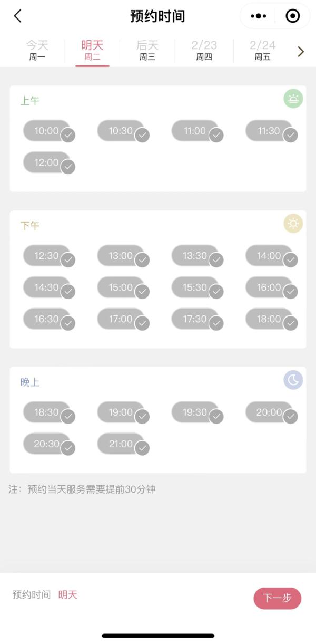Select the 2/24 周五 date tab
This screenshot has width=316, height=644.
tap(262, 51)
